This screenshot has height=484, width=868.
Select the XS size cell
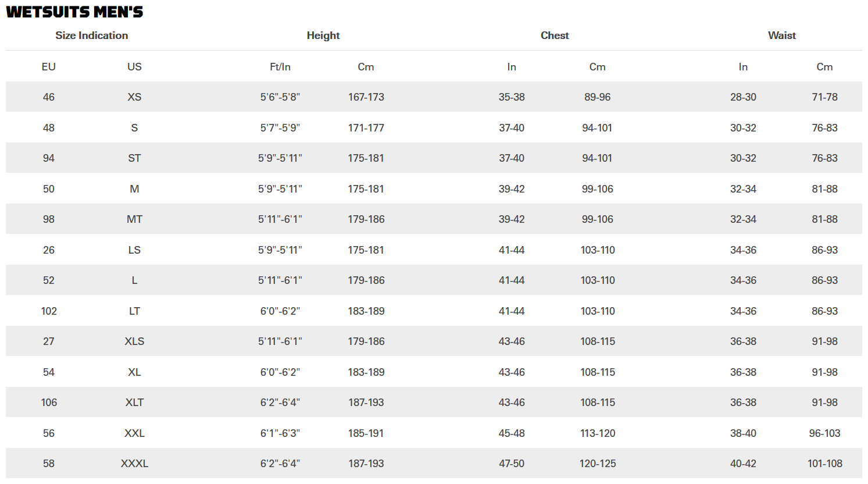pos(134,97)
